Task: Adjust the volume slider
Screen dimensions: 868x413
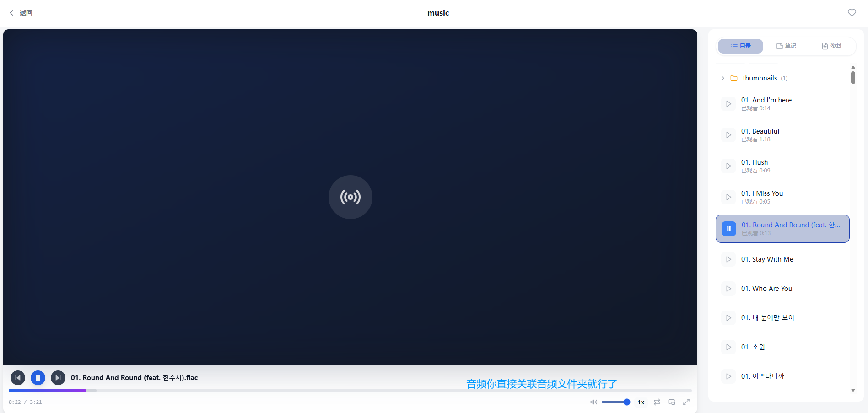Action: point(615,402)
